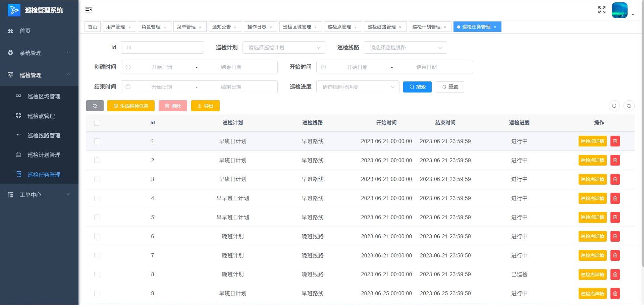Open the user avatar menu

620,10
